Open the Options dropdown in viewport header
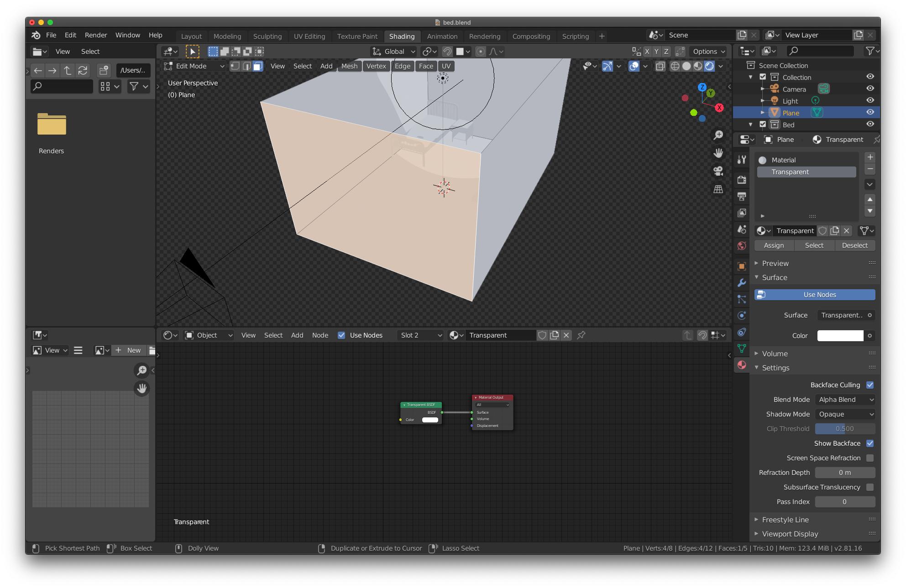This screenshot has height=588, width=906. [709, 52]
